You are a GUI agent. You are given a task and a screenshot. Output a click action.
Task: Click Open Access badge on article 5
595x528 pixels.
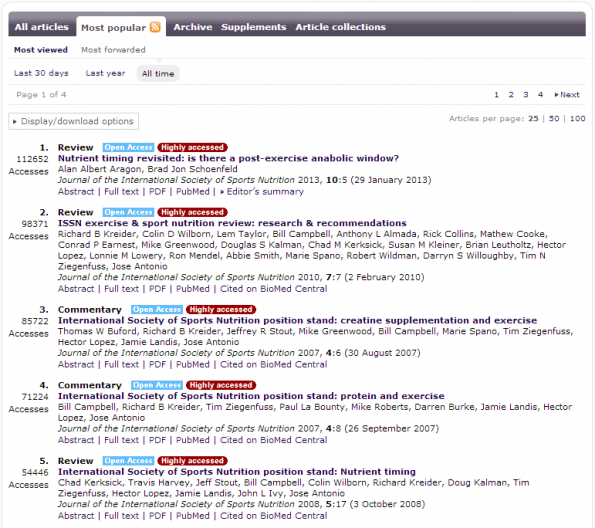click(x=128, y=460)
